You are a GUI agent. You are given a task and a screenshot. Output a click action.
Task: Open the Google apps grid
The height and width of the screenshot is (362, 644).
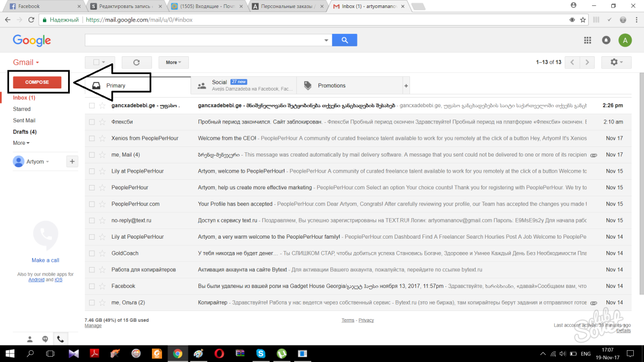coord(588,40)
